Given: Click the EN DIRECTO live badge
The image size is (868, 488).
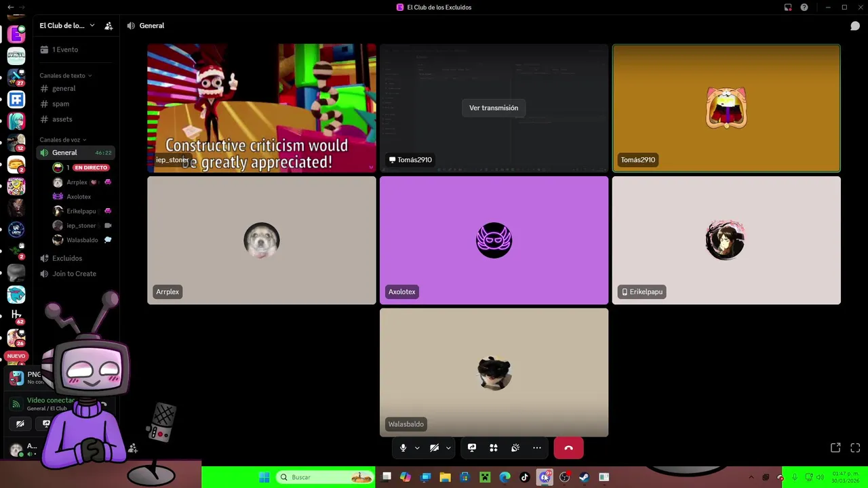Looking at the screenshot, I should 91,167.
